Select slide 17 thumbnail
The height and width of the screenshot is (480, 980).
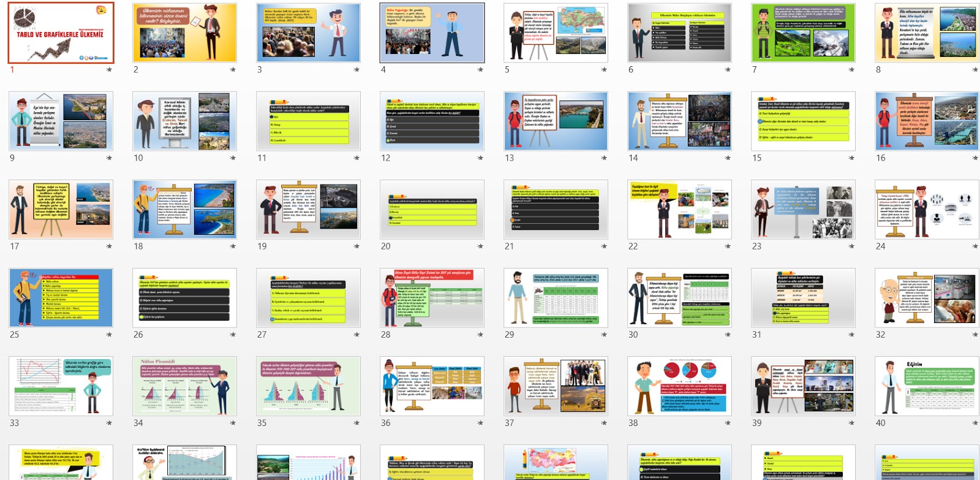pos(61,210)
